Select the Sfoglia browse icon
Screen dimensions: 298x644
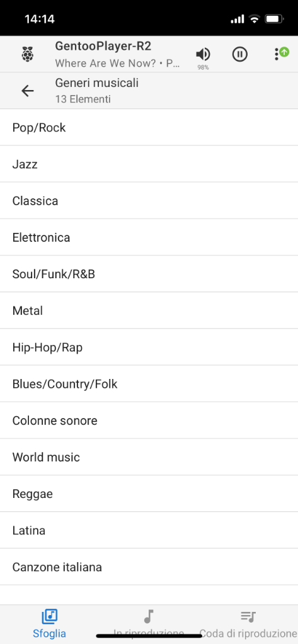click(x=49, y=616)
